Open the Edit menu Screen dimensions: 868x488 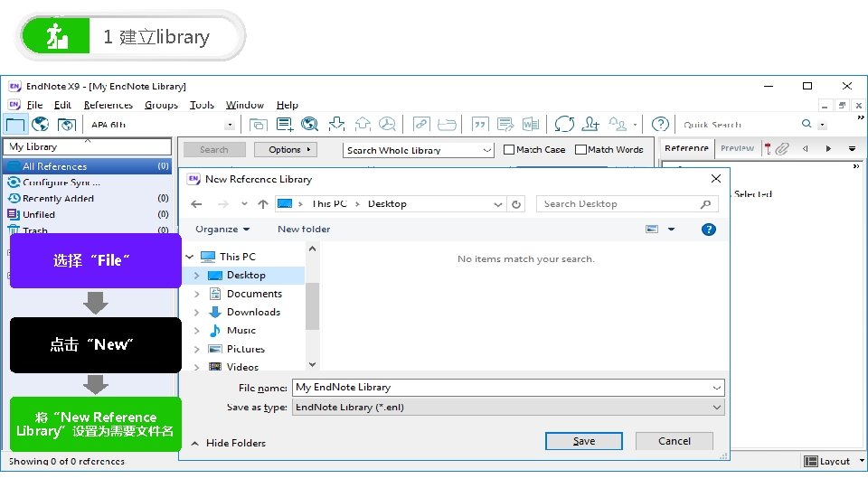point(62,105)
